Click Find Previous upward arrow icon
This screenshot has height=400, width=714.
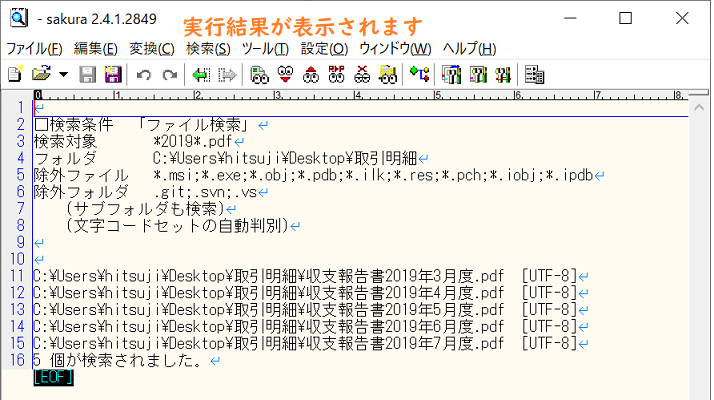(311, 74)
